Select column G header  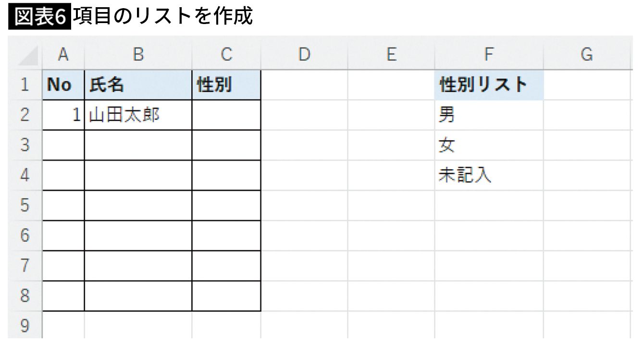coord(586,55)
